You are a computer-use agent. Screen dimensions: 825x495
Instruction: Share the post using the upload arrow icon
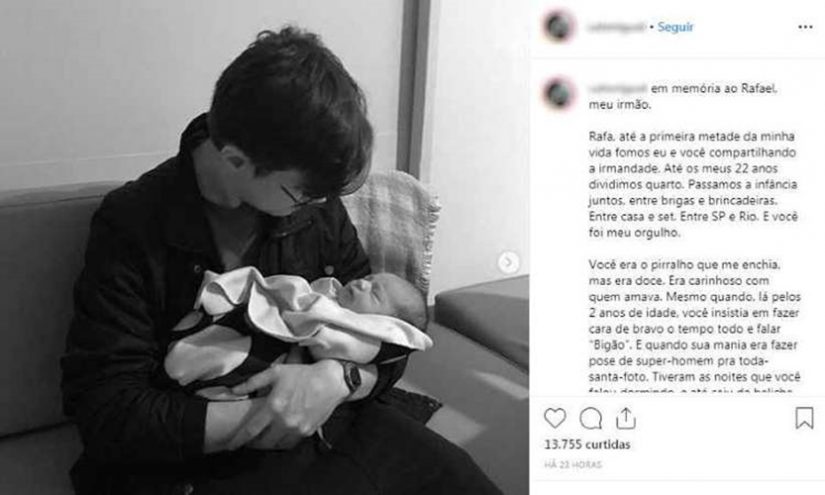[x=626, y=418]
